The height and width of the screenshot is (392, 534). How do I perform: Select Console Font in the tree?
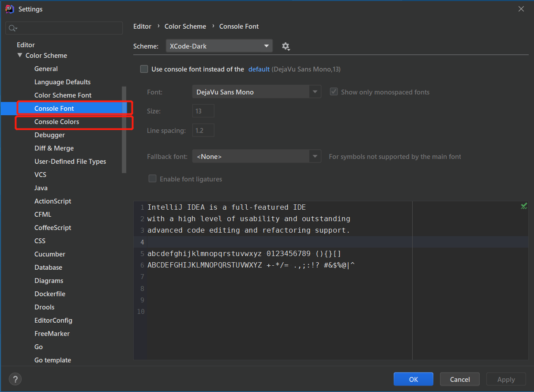pos(54,109)
